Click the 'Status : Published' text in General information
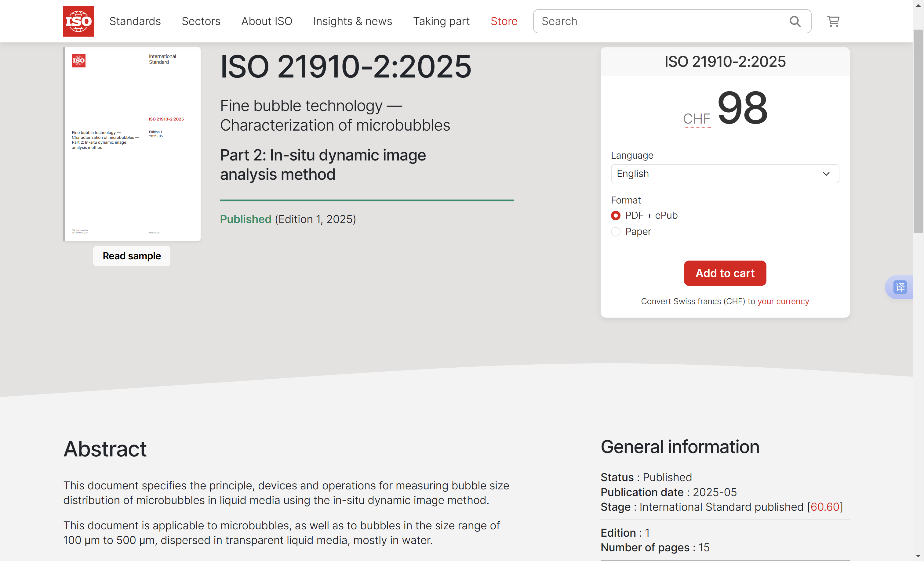This screenshot has height=562, width=924. click(646, 477)
